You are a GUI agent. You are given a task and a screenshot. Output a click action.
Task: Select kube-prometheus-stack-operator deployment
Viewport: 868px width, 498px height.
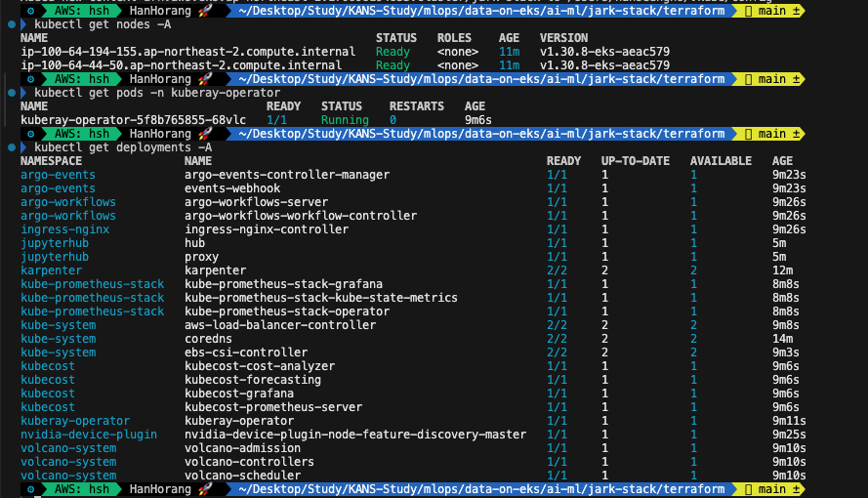tap(287, 311)
